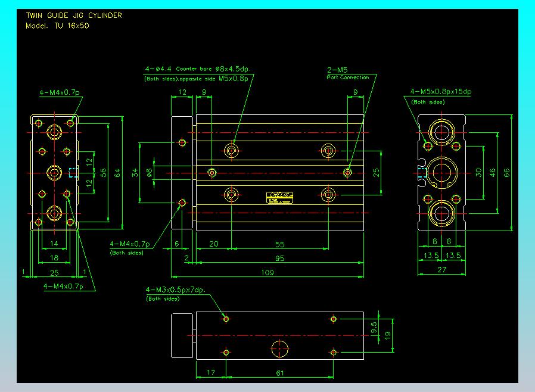Click the '30' vertical dimension
The height and width of the screenshot is (392, 535).
click(x=479, y=172)
